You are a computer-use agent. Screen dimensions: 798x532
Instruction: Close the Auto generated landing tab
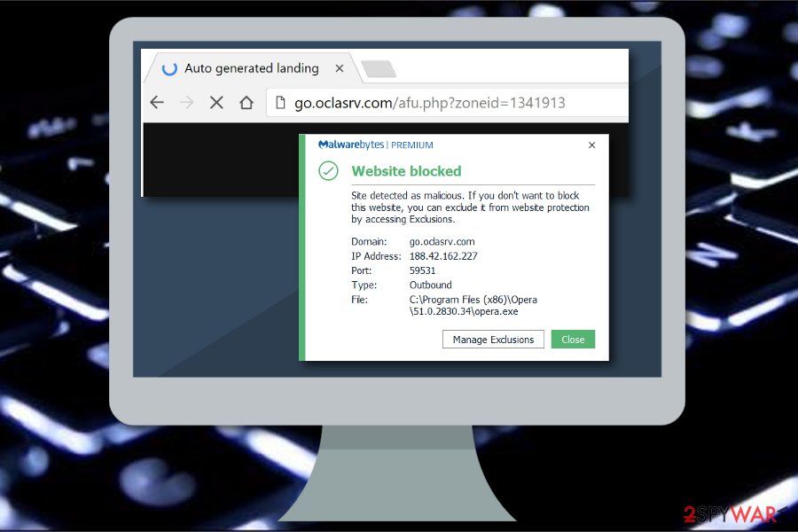[340, 68]
